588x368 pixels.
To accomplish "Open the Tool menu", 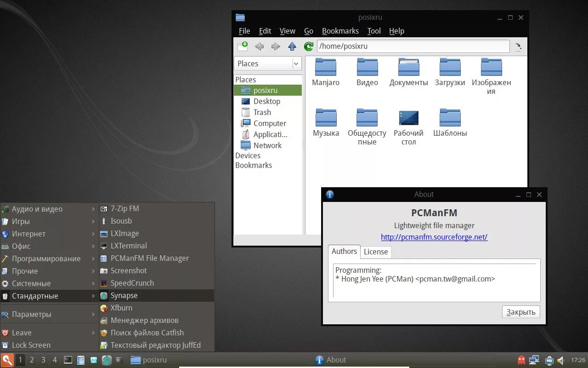I will [374, 31].
